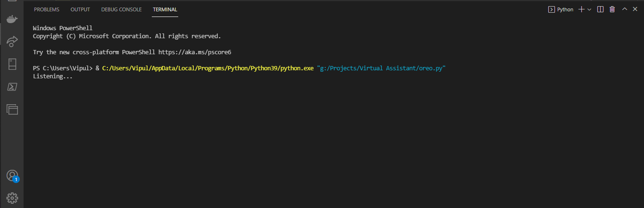Open the Docker view in activity bar

[x=12, y=19]
